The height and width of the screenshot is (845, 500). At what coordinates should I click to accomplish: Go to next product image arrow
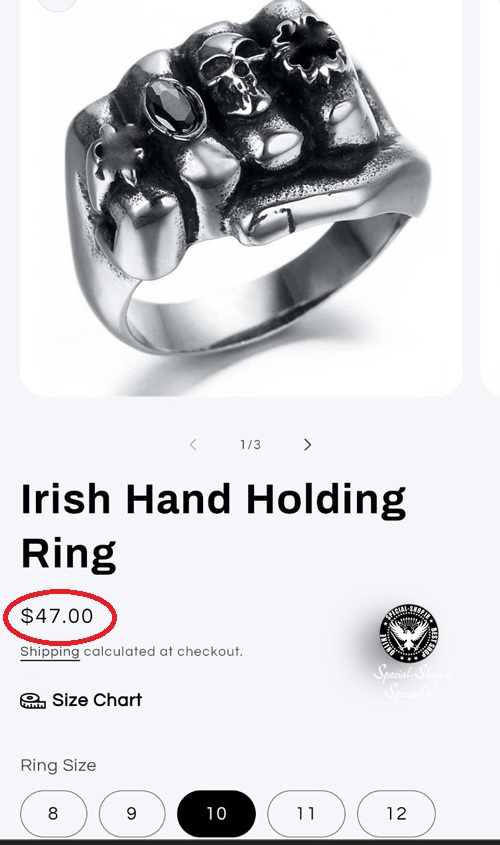tap(307, 445)
